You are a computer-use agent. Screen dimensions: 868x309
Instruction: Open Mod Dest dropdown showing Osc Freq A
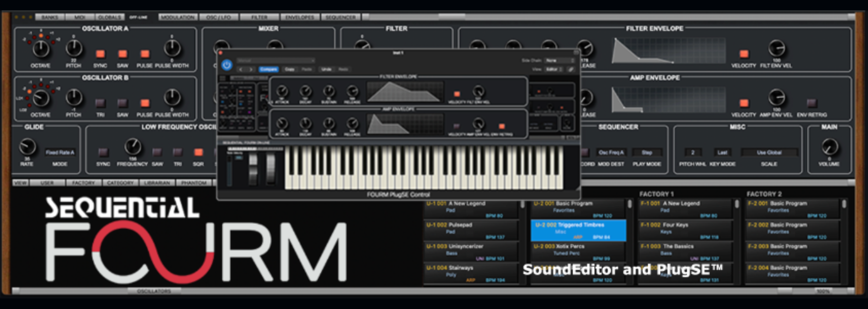coord(611,152)
